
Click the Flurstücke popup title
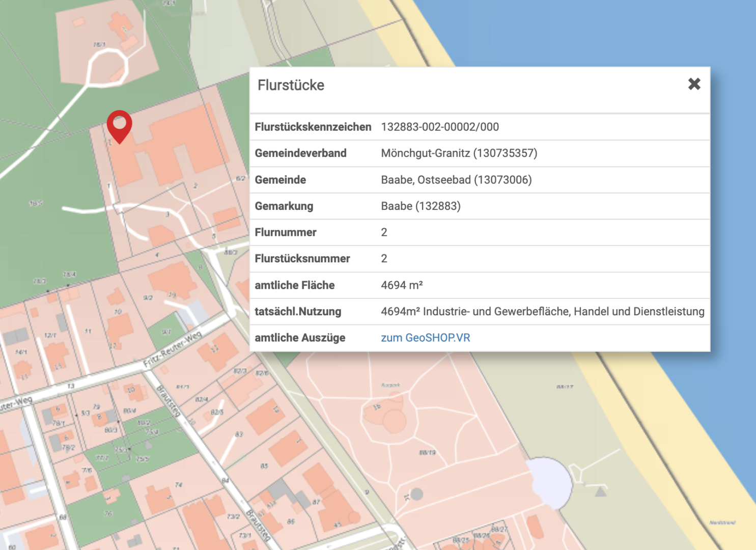click(x=291, y=85)
